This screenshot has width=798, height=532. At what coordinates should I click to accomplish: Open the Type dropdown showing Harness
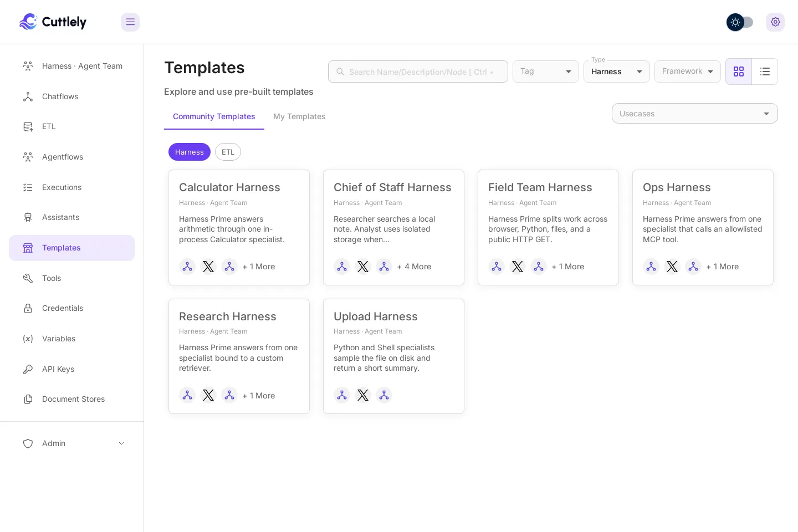pos(617,71)
